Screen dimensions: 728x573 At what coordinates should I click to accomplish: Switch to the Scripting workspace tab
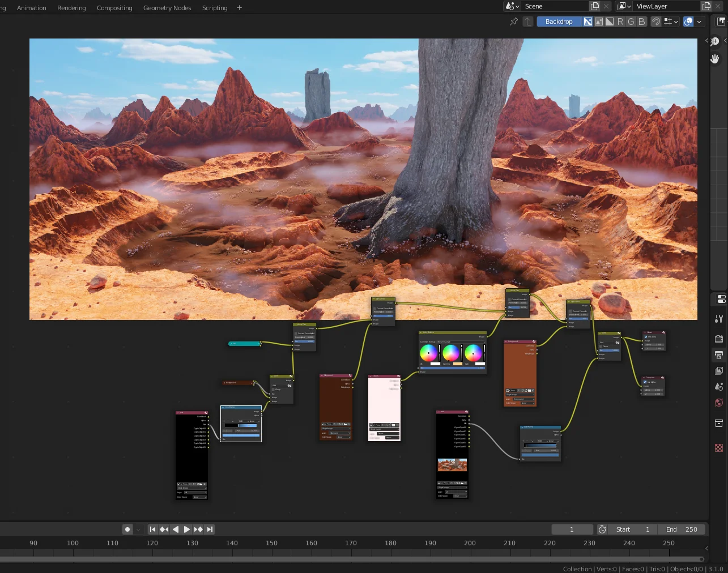click(215, 7)
